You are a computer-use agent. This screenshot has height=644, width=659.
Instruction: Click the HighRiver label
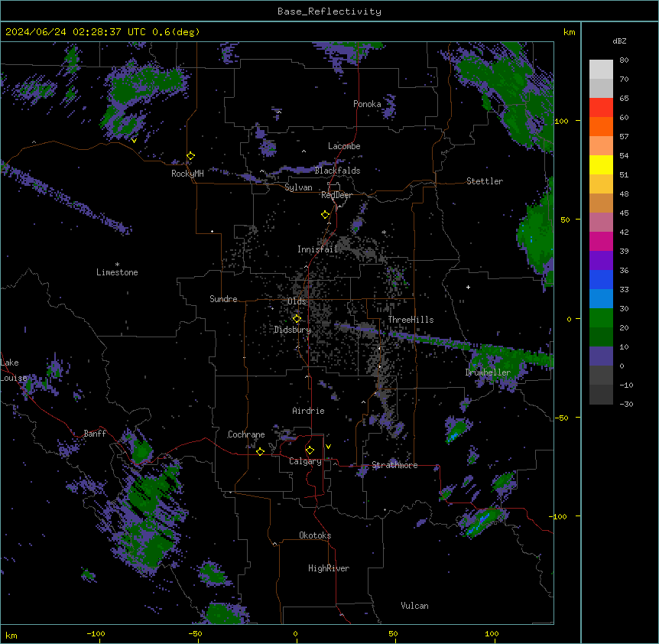pos(329,568)
